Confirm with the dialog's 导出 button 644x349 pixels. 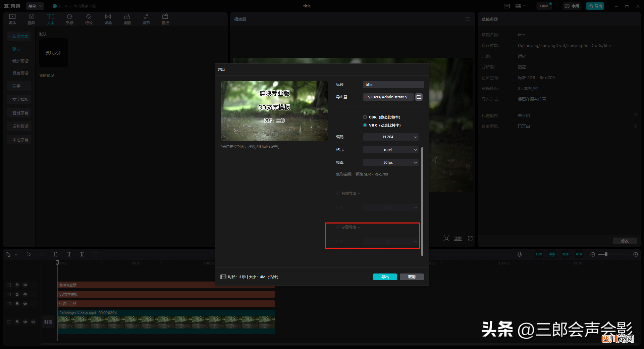point(385,277)
